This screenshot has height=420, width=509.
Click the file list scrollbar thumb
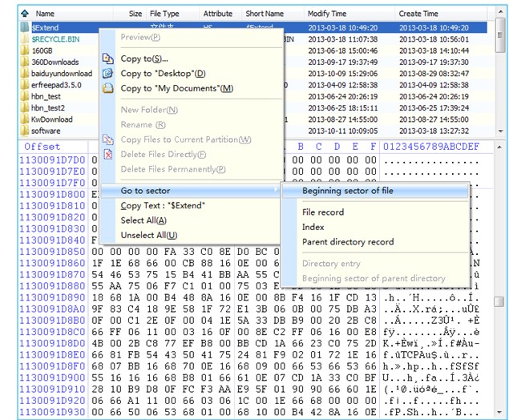click(500, 35)
